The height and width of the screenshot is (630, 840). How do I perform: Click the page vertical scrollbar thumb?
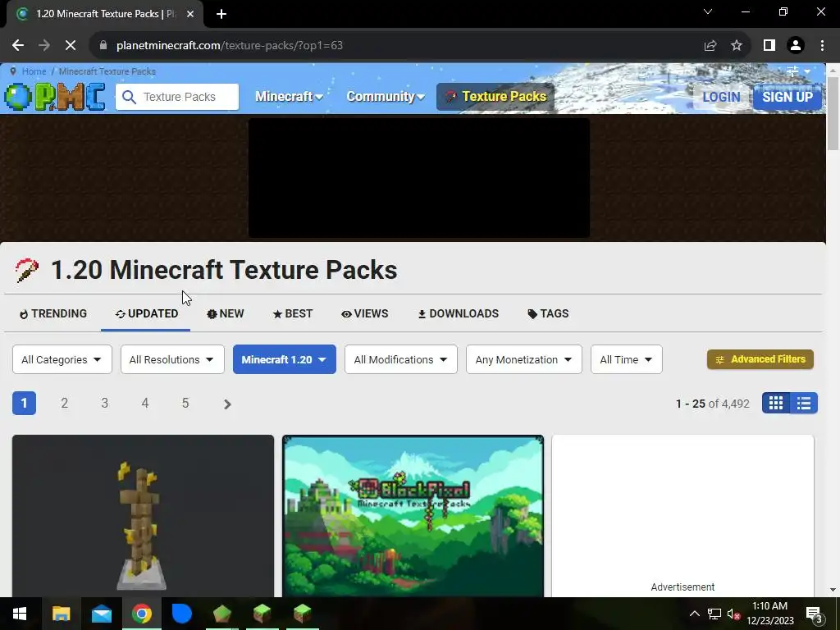(833, 113)
